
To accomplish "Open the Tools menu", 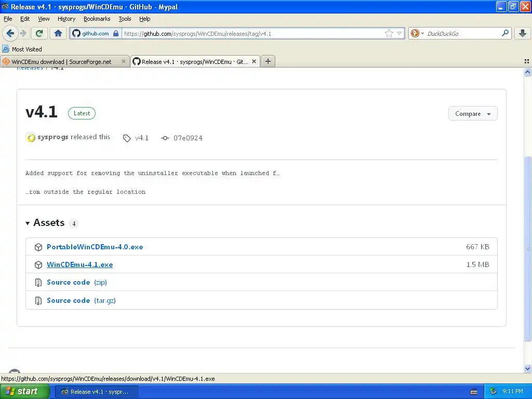I will [125, 19].
